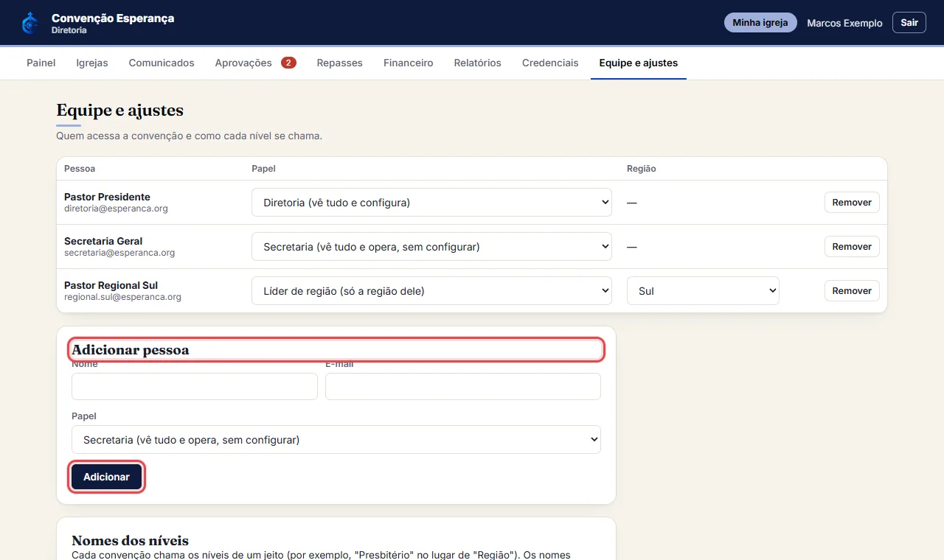Open Aprovações tab with 2 pending
Viewport: 944px width, 560px height.
[x=256, y=63]
